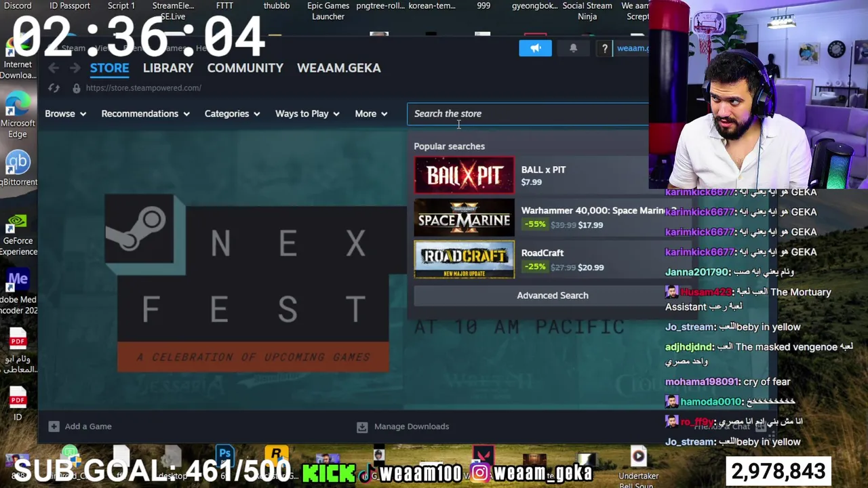
Task: Switch to the STORE tab
Action: pos(109,68)
